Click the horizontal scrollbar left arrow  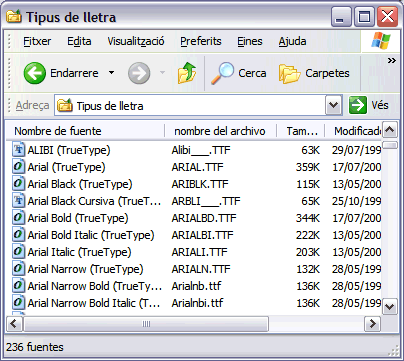(x=14, y=324)
